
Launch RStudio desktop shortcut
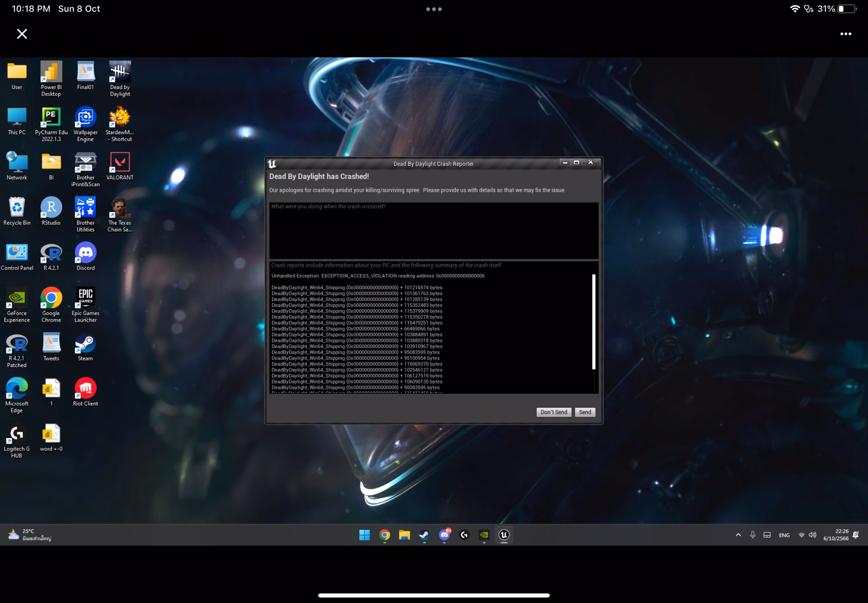[x=51, y=212]
